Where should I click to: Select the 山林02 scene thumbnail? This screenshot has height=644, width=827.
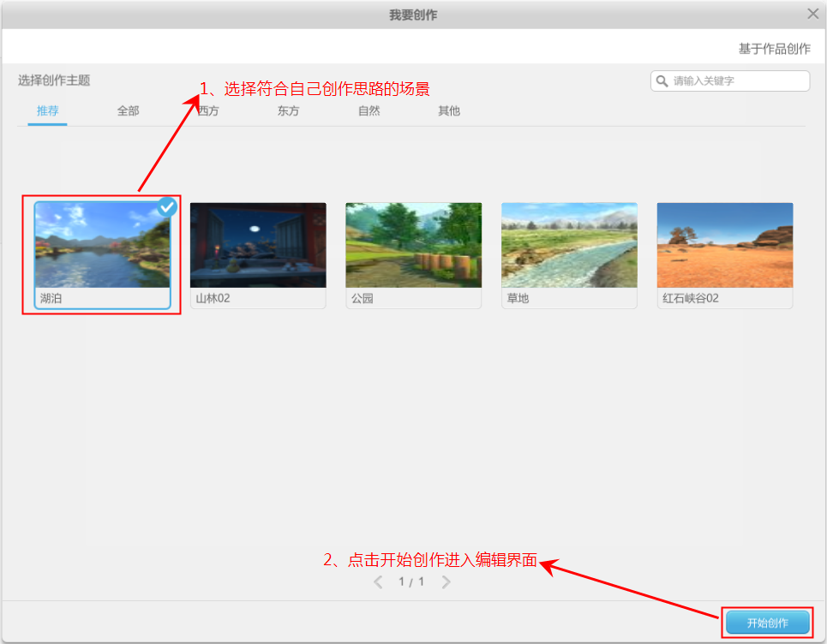pos(256,244)
